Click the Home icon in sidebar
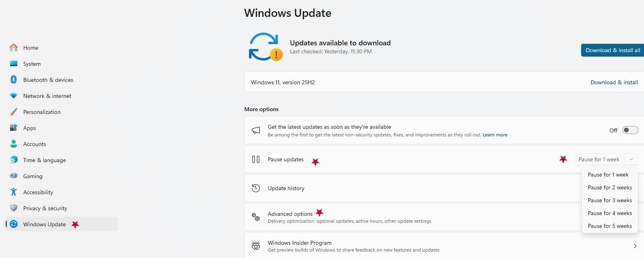Image resolution: width=644 pixels, height=258 pixels. pos(14,48)
